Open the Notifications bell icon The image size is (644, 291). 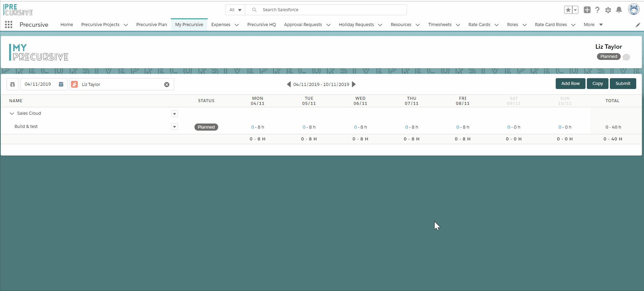(x=619, y=10)
